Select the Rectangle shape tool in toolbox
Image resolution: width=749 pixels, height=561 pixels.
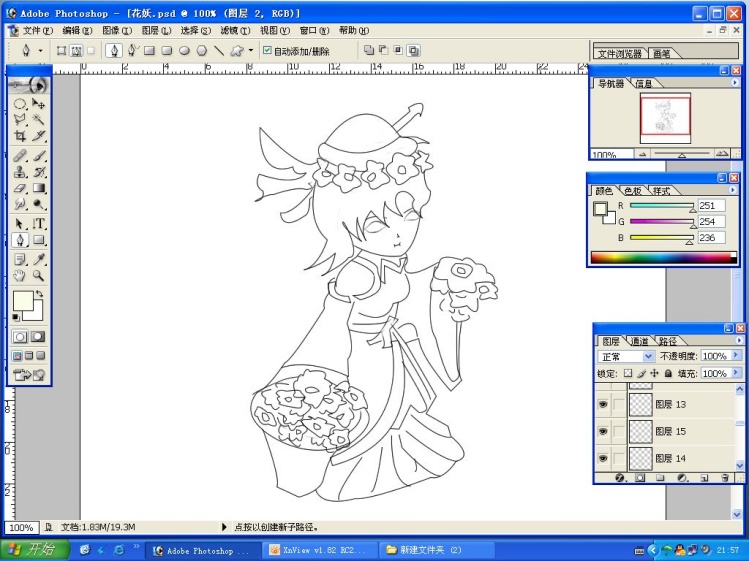[x=39, y=240]
